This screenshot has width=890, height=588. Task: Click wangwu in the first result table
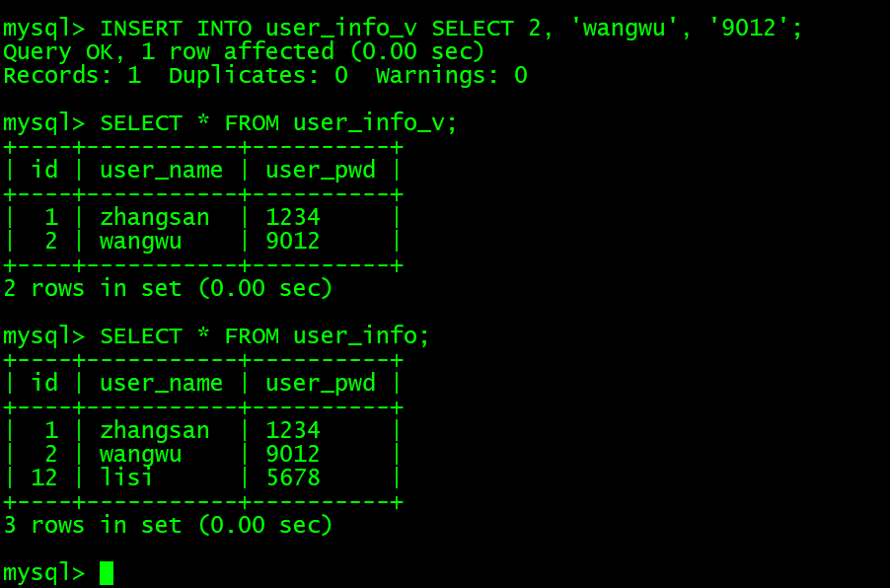(x=141, y=242)
